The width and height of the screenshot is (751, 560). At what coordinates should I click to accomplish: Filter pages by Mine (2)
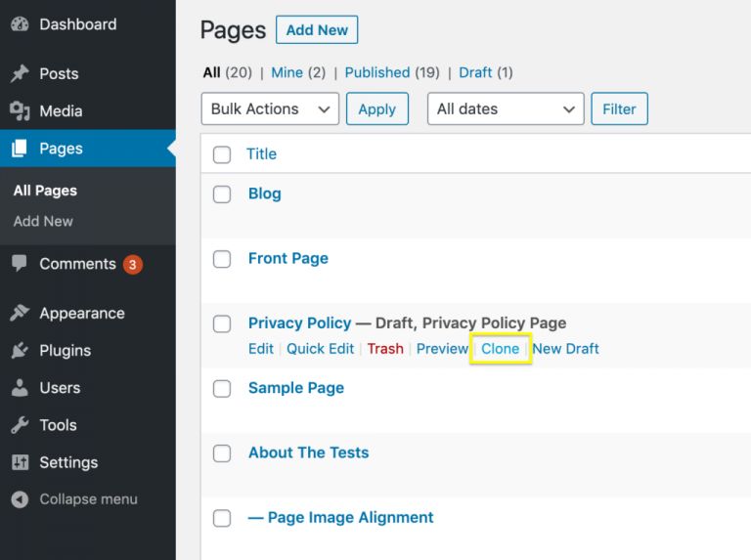298,72
